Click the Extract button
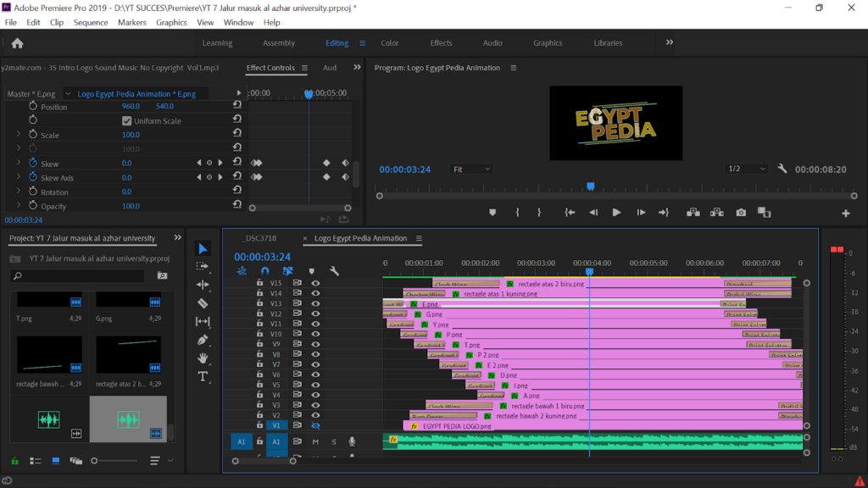This screenshot has width=868, height=488. point(717,213)
